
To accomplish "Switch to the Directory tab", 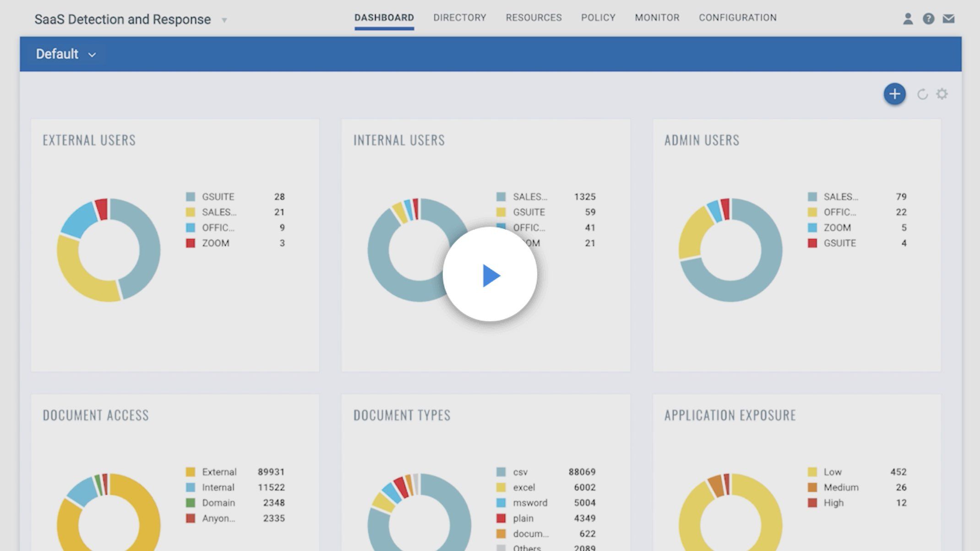I will click(459, 18).
